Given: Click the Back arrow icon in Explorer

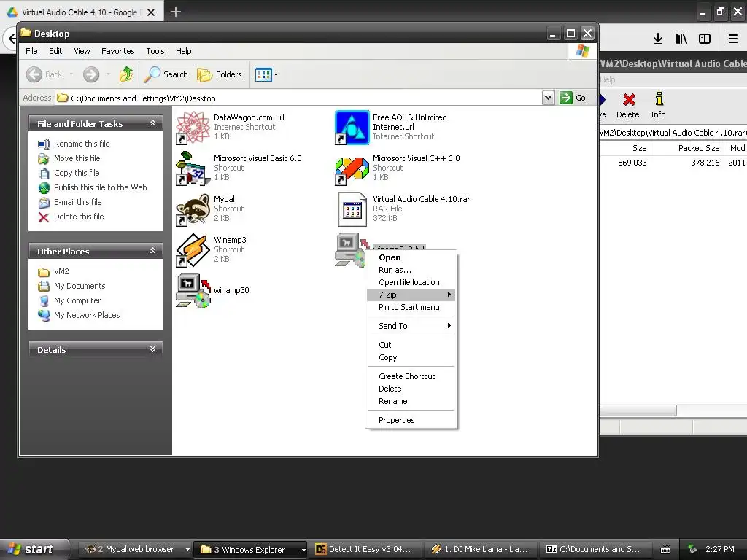Looking at the screenshot, I should (x=34, y=74).
